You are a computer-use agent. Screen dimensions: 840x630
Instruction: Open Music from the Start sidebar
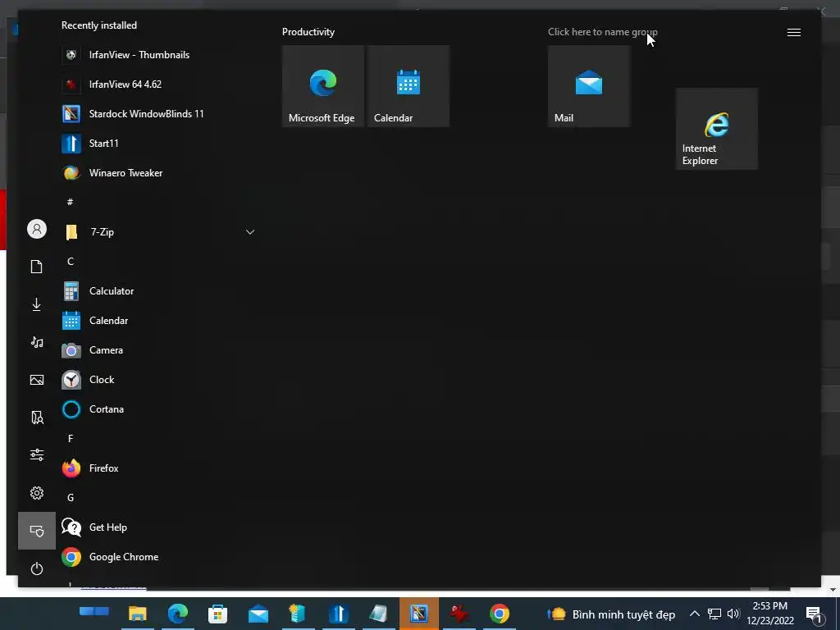click(x=36, y=342)
